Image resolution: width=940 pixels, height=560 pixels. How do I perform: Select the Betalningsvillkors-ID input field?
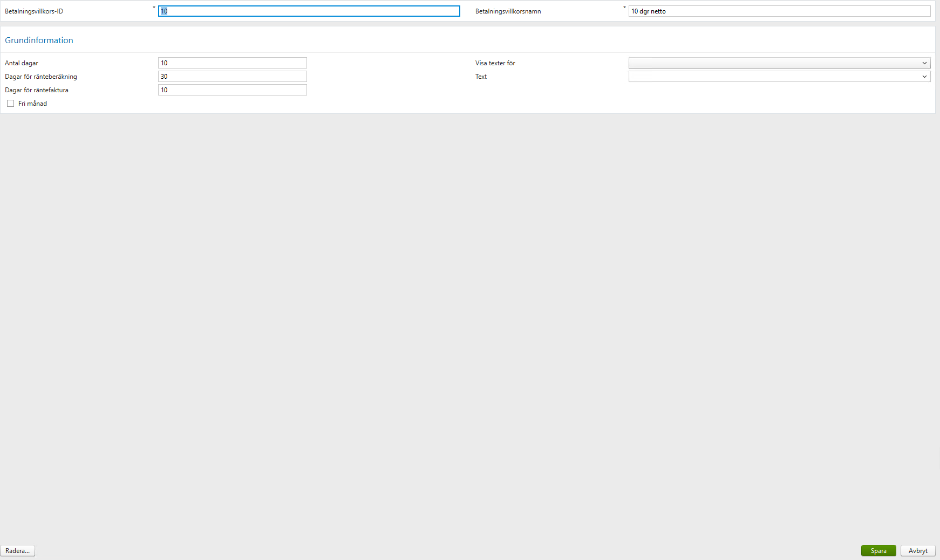[x=309, y=11]
